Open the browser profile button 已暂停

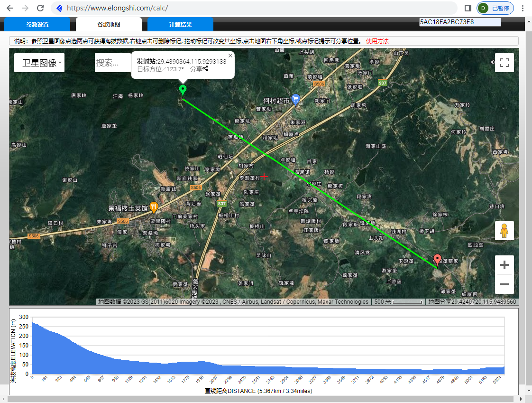click(x=495, y=8)
